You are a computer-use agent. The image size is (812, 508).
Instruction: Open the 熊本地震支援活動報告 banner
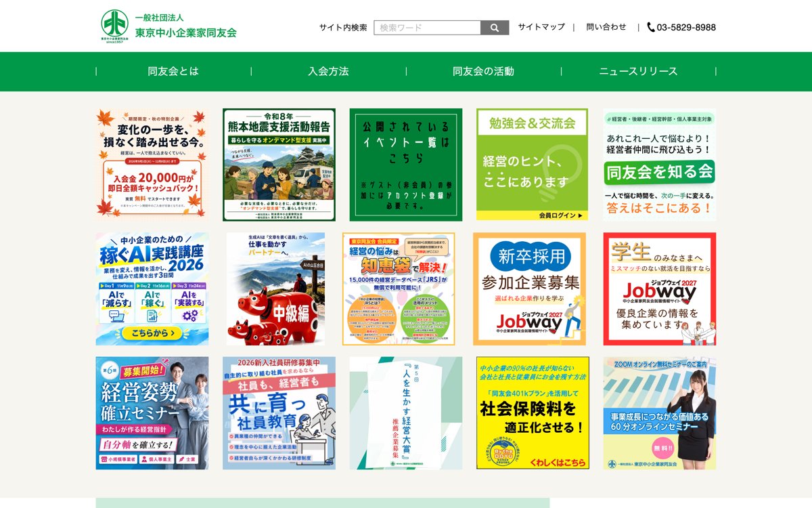pyautogui.click(x=279, y=165)
